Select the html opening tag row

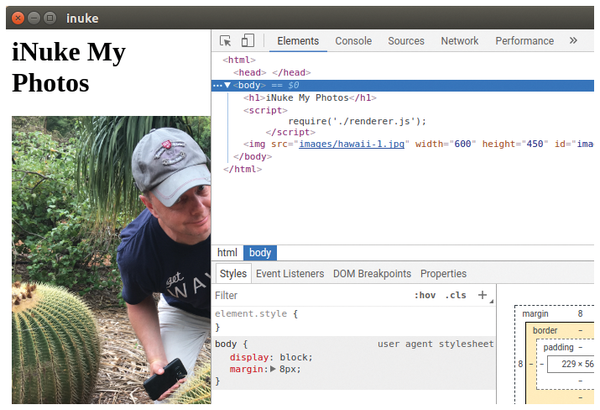click(x=239, y=60)
